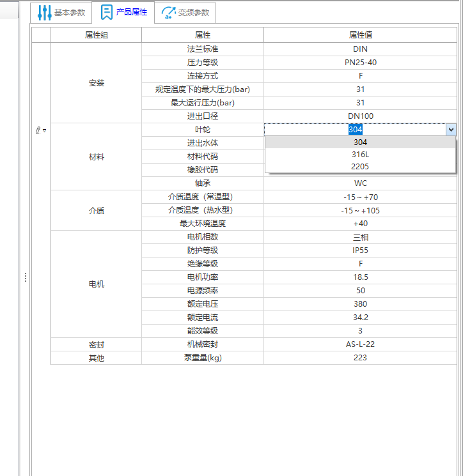Click the 三相 value cell

(360, 237)
